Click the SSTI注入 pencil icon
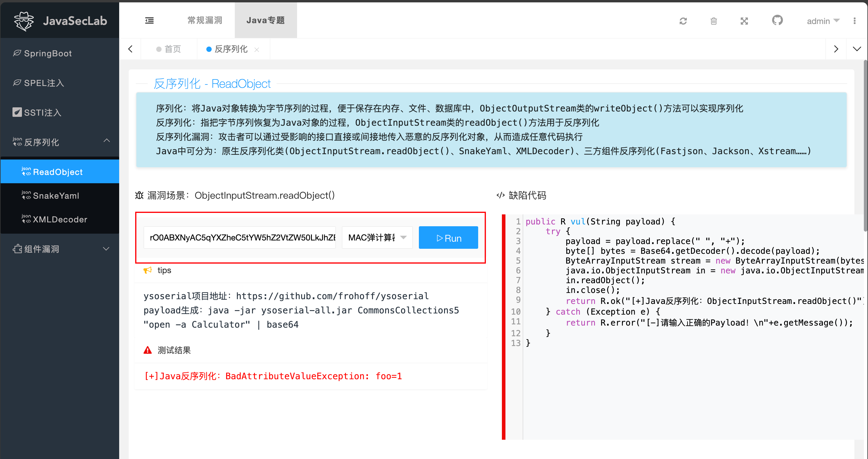868x459 pixels. (x=17, y=112)
